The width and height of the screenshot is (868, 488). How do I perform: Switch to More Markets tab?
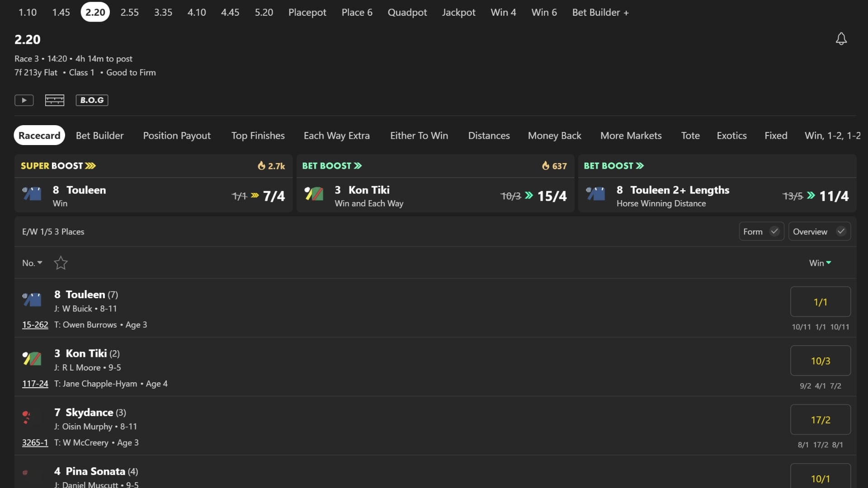[631, 136]
